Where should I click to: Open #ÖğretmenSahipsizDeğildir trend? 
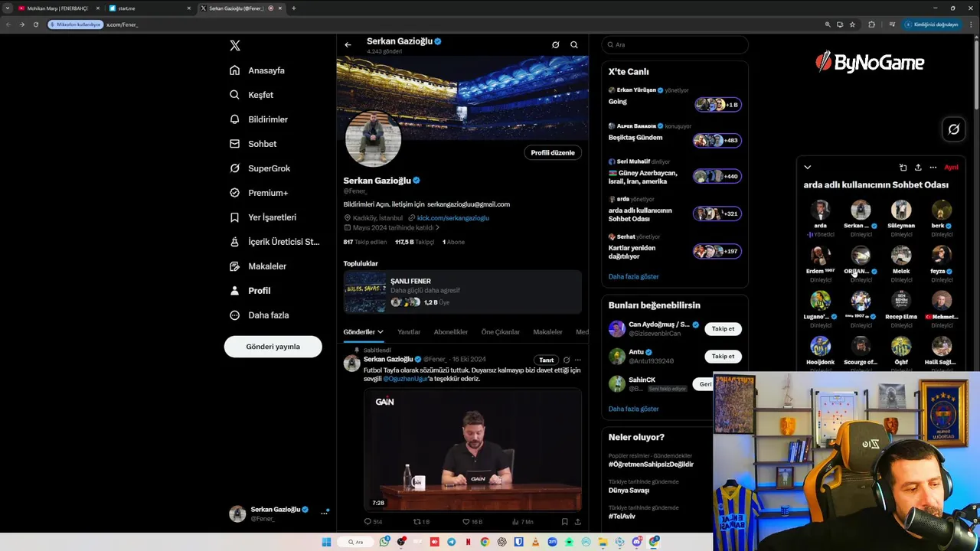(651, 465)
